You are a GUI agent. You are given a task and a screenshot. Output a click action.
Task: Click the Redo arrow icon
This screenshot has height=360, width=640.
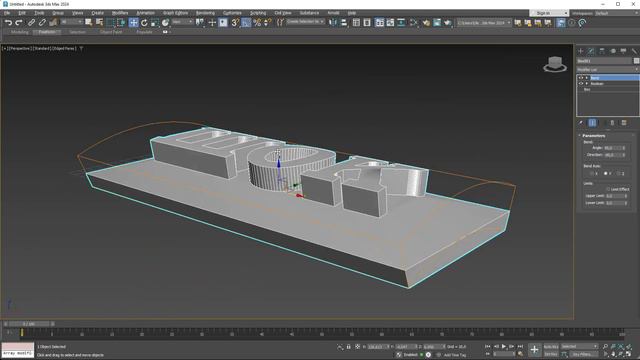pyautogui.click(x=19, y=23)
